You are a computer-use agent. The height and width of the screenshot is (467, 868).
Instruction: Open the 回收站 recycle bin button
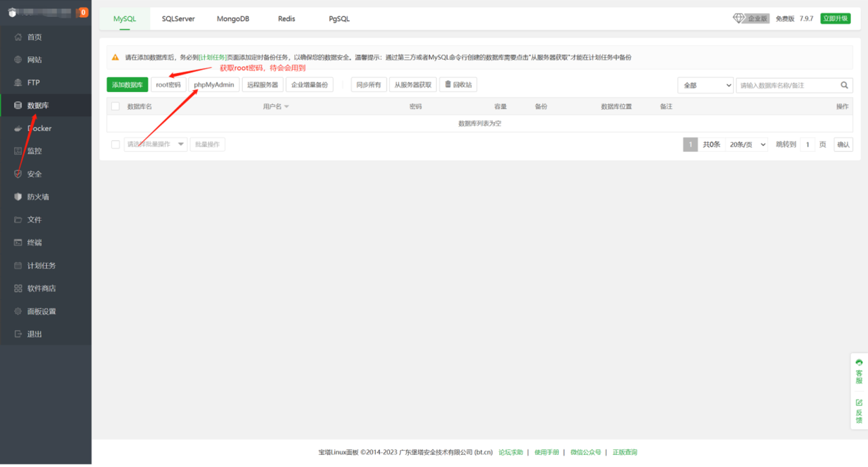(x=458, y=85)
